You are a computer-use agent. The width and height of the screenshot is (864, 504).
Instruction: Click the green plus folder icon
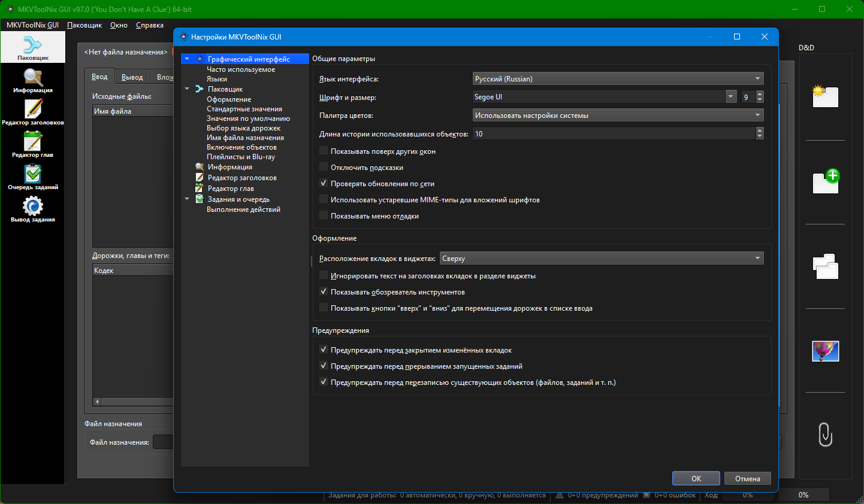point(825,181)
